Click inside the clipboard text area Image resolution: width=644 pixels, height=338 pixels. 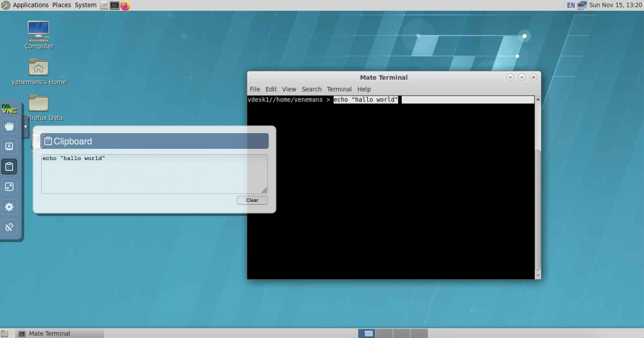click(154, 174)
